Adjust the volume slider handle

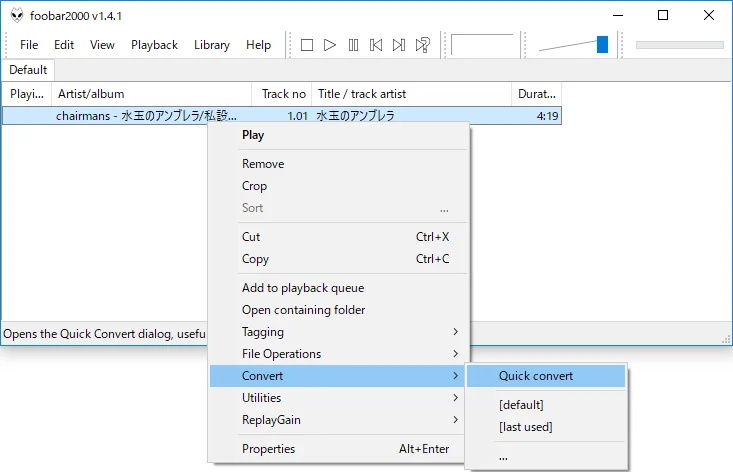(x=602, y=44)
